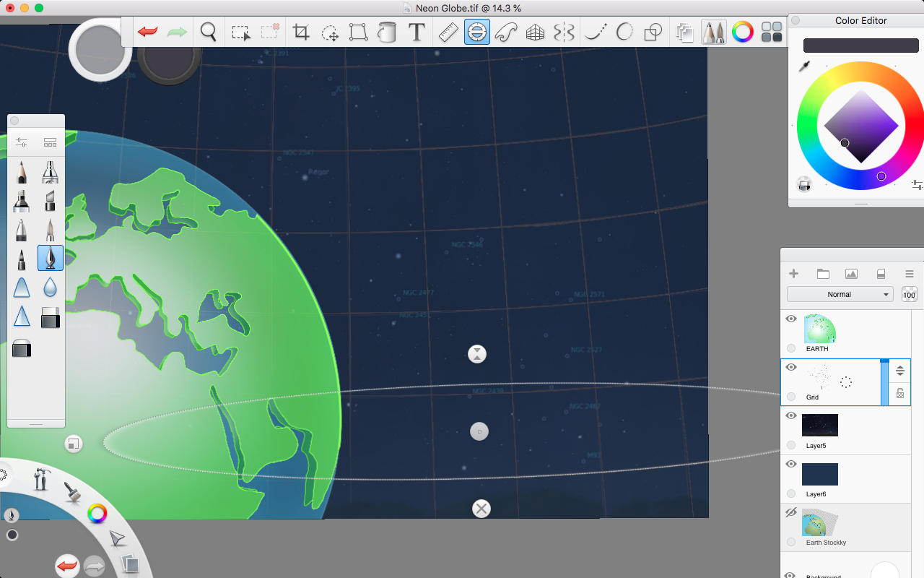Toggle the Layer Editor icon in toolbar
Image resolution: width=924 pixels, height=578 pixels.
pyautogui.click(x=684, y=33)
